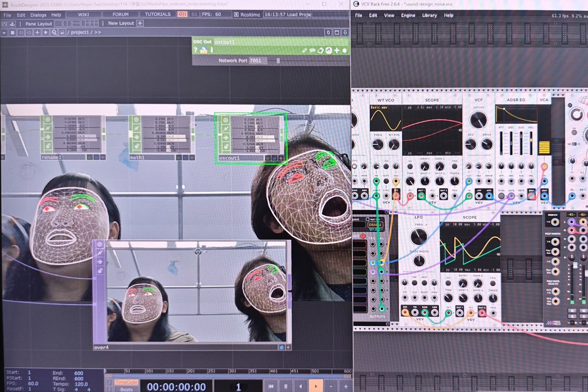
Task: Open the Dialogs menu in TouchDesigner
Action: [x=38, y=15]
